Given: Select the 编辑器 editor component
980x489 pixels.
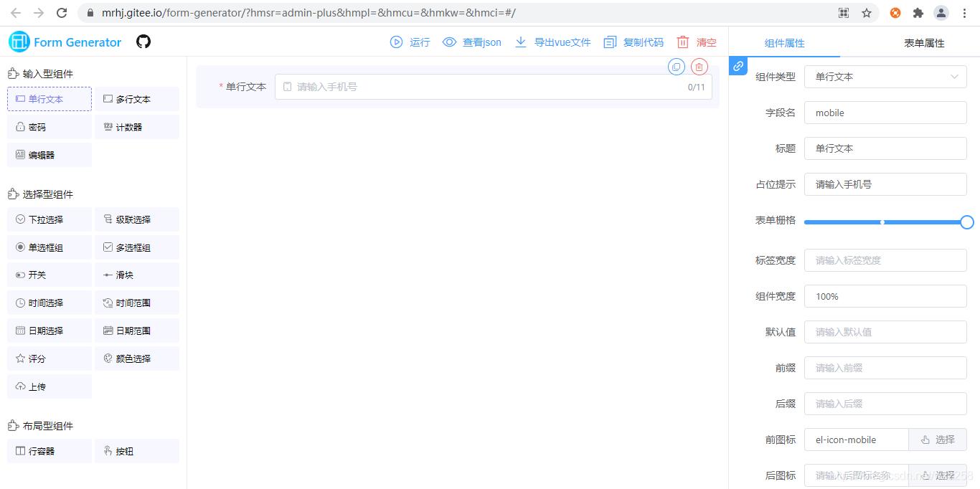Looking at the screenshot, I should coord(49,154).
